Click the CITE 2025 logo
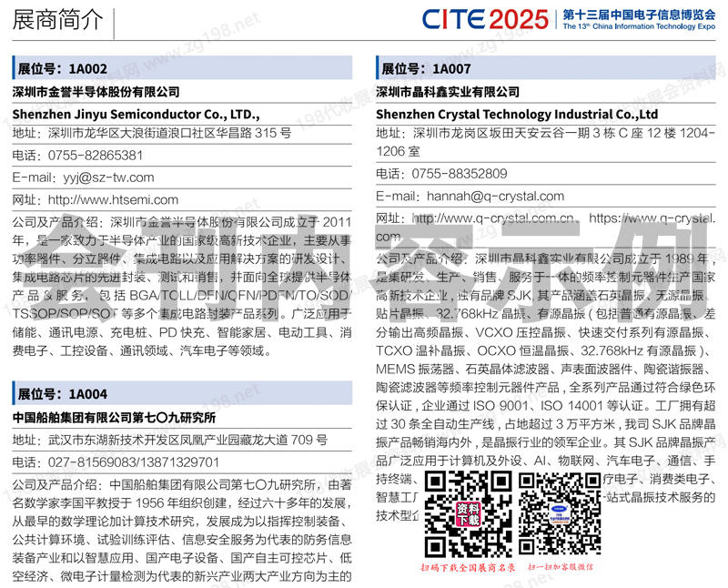728x588 pixels. coord(485,17)
